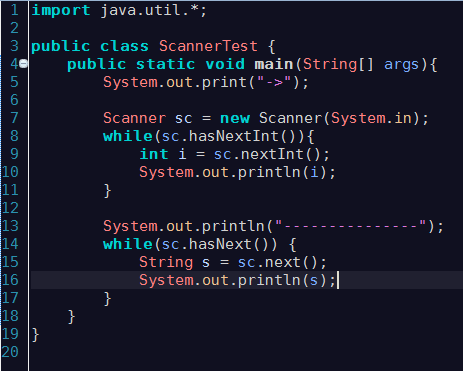Click 'System.out.println' on line 13
The height and width of the screenshot is (371, 463).
(184, 227)
